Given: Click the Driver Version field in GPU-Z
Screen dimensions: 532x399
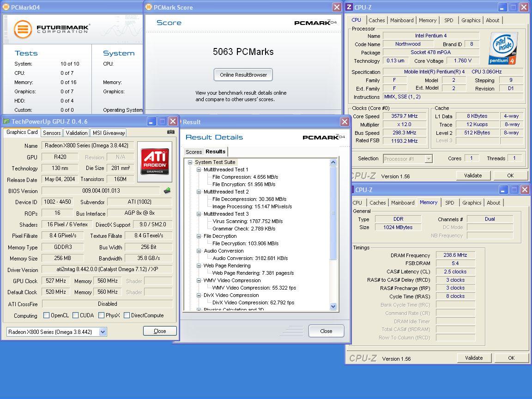Looking at the screenshot, I should click(x=107, y=269).
